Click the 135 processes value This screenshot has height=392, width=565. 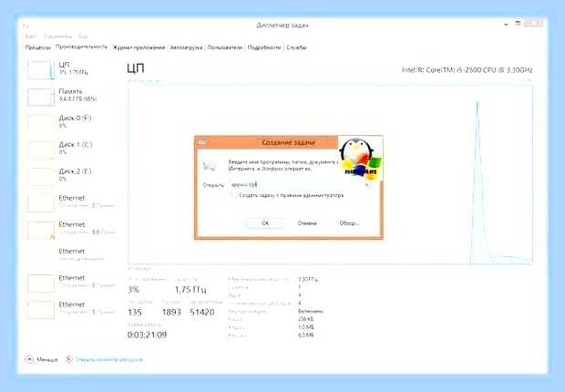[x=135, y=312]
